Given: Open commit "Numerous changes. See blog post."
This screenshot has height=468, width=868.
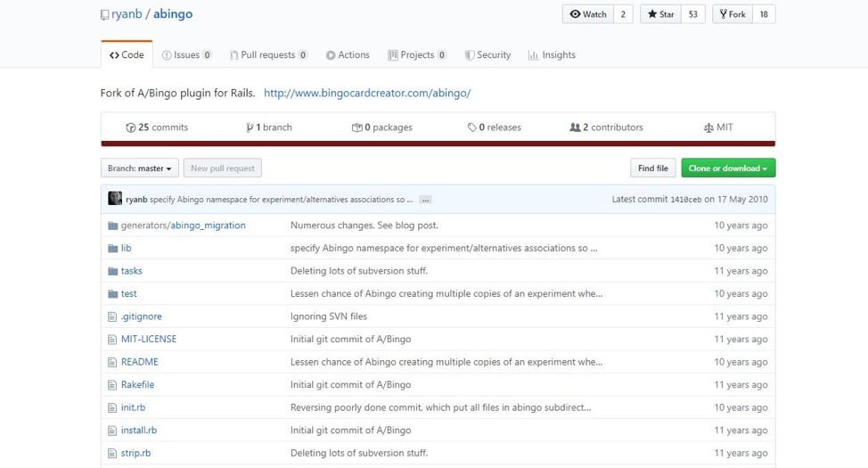Looking at the screenshot, I should pyautogui.click(x=364, y=226).
